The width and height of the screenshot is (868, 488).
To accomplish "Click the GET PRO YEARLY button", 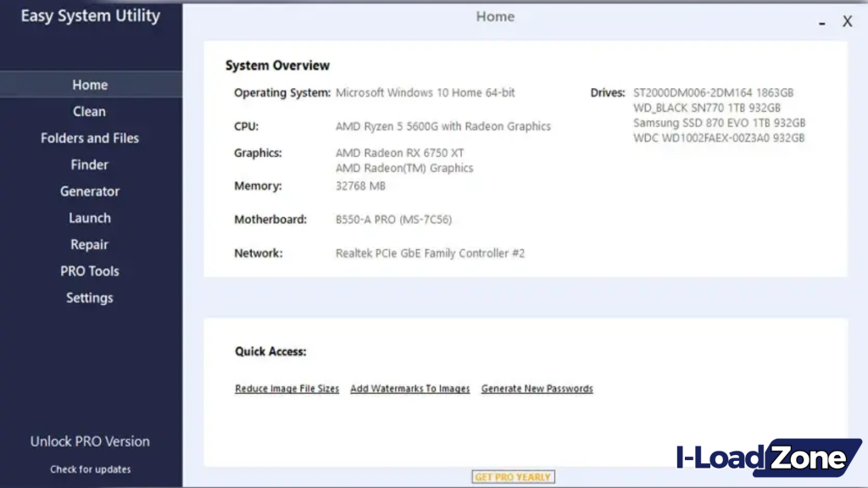I will 512,476.
